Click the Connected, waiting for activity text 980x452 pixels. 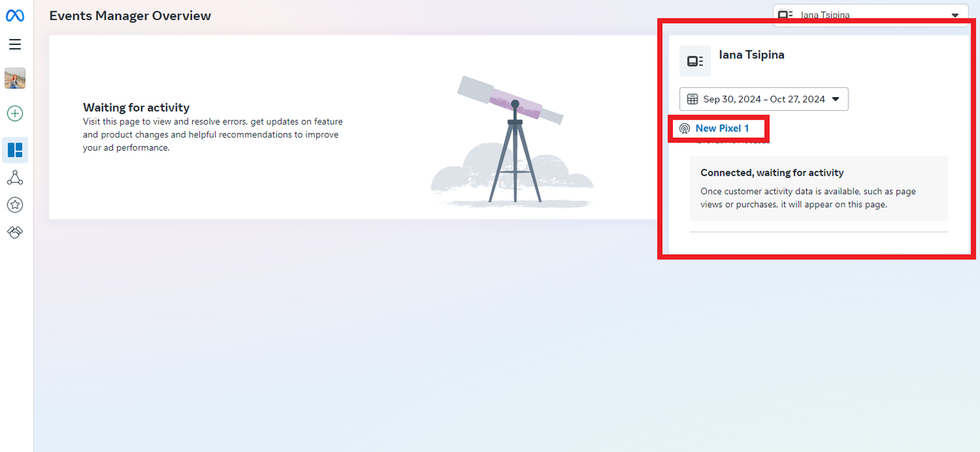[x=772, y=173]
